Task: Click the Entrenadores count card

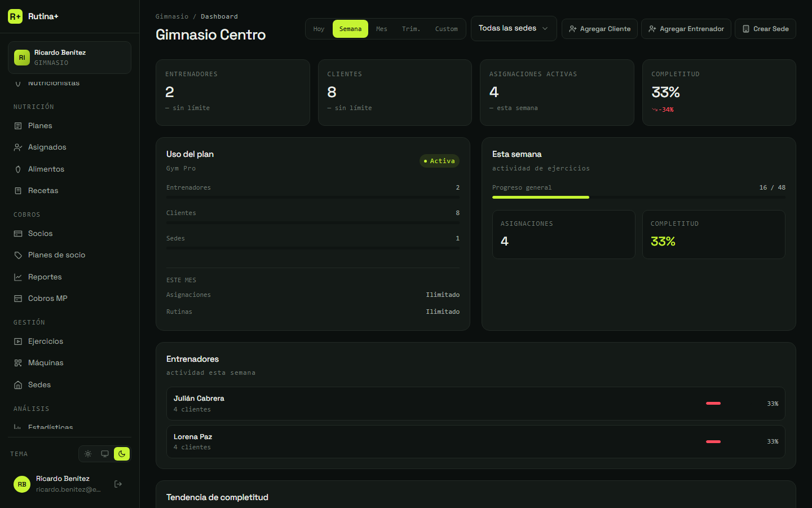Action: point(233,93)
